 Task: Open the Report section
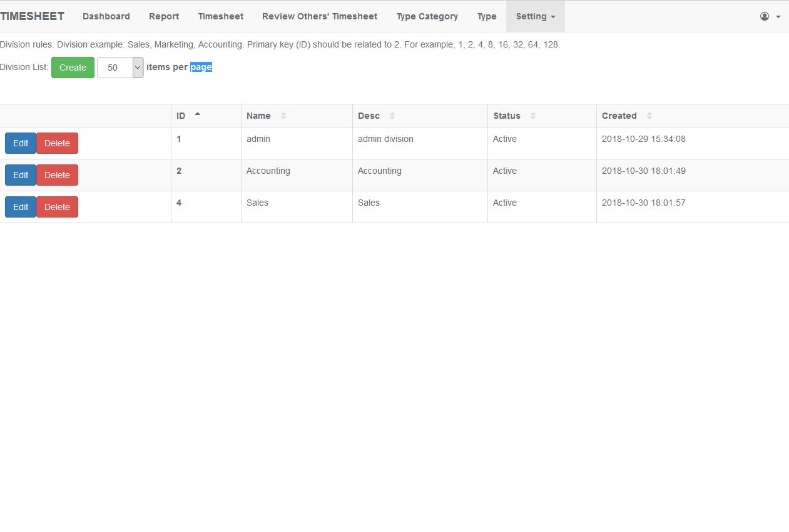click(x=164, y=16)
